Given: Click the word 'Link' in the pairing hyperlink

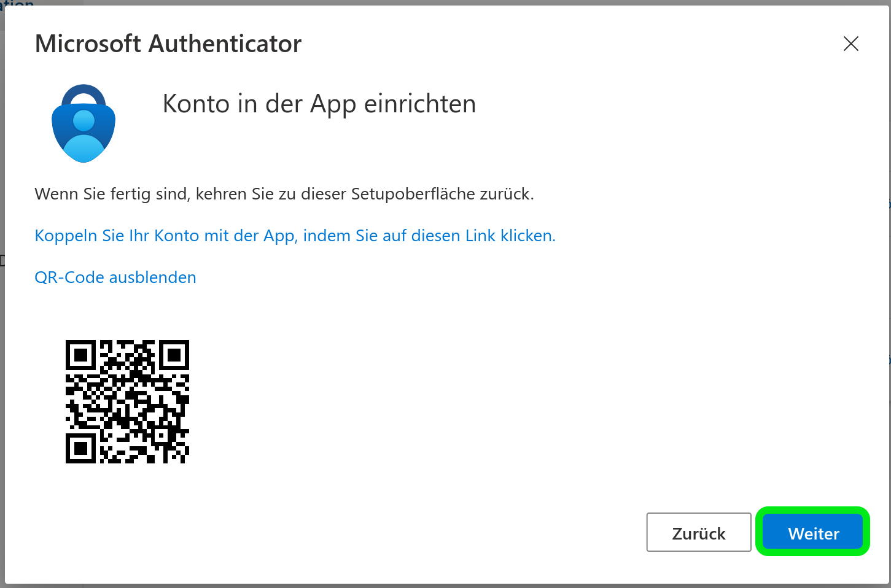Looking at the screenshot, I should tap(480, 236).
